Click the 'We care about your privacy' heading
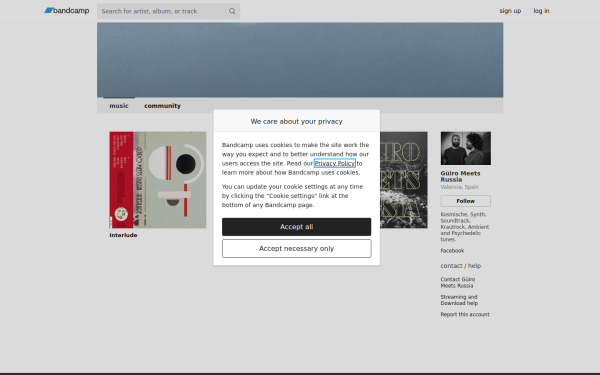The width and height of the screenshot is (600, 375). (x=297, y=121)
